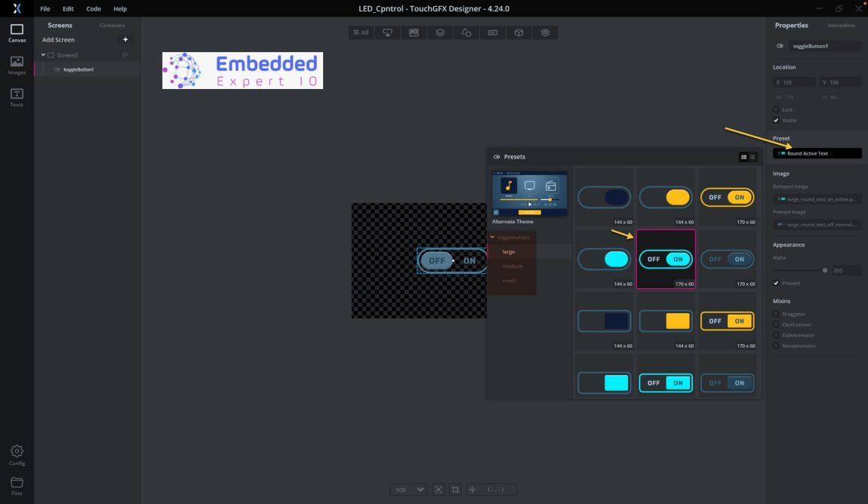
Task: Enable the Lock checkbox in Location
Action: [776, 108]
